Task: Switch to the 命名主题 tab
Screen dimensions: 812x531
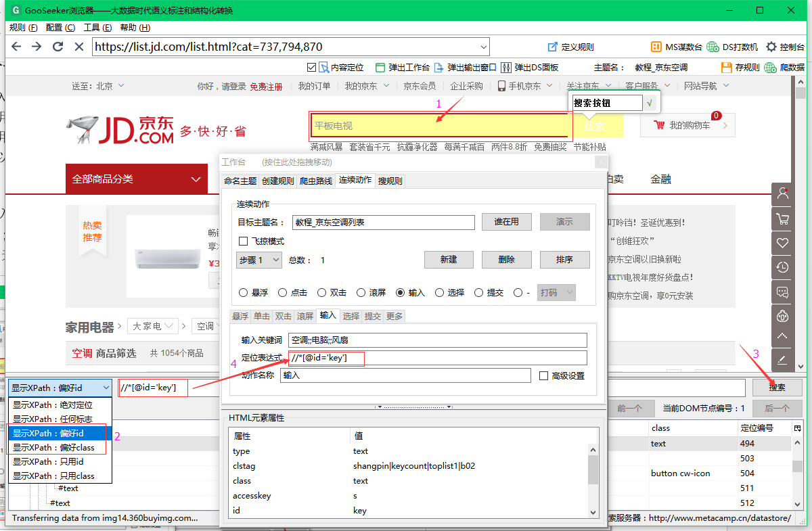Action: point(240,181)
